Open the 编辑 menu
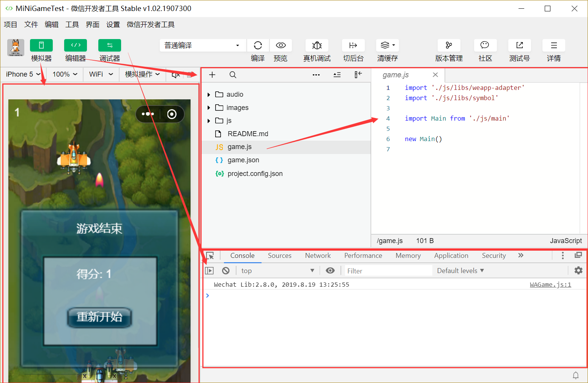This screenshot has height=383, width=588. (52, 25)
